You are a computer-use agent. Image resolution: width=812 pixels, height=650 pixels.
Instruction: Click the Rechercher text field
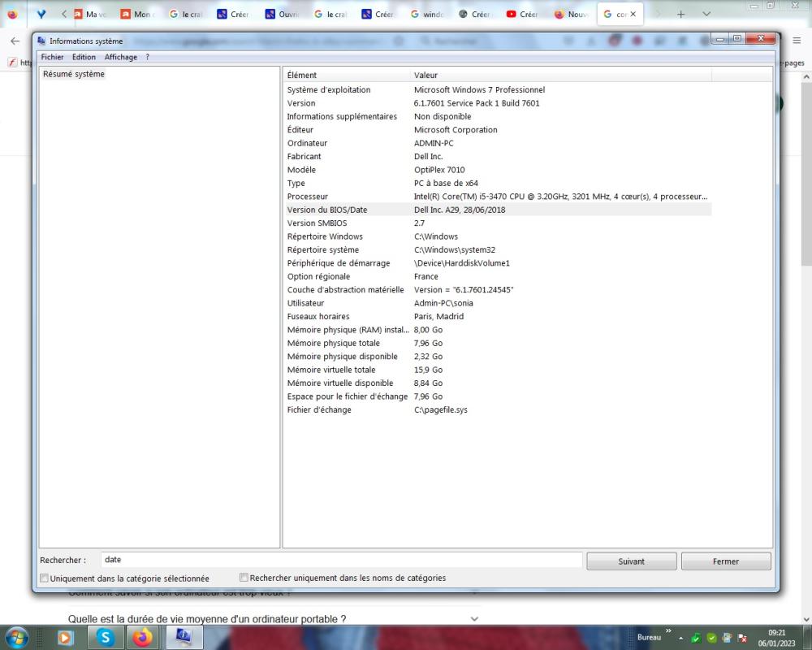pyautogui.click(x=341, y=560)
